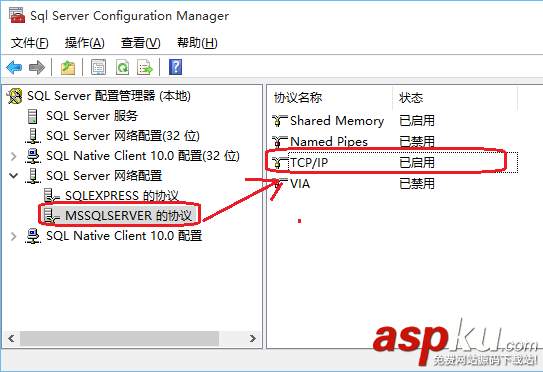The image size is (543, 372).
Task: Open the 文件(F) menu
Action: [x=29, y=43]
